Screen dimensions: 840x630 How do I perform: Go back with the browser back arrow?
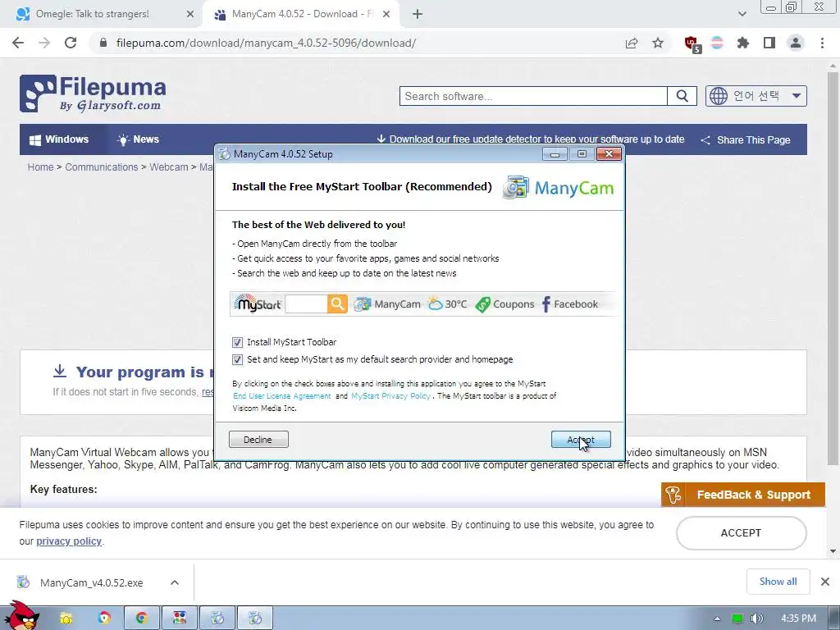pyautogui.click(x=18, y=43)
